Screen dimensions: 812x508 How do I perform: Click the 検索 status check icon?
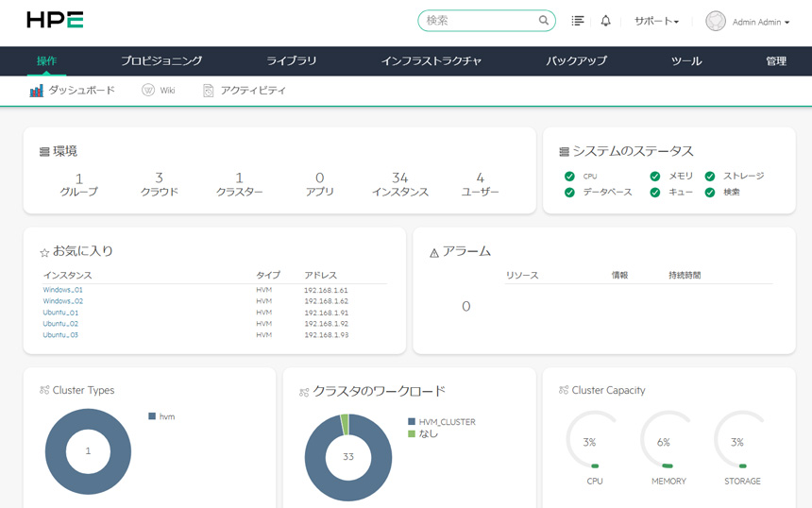coord(710,193)
